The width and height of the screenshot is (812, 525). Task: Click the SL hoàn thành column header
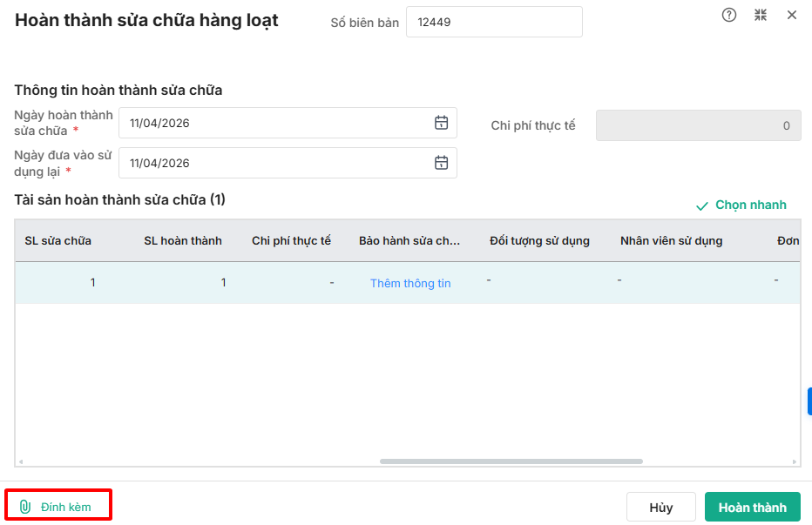183,240
